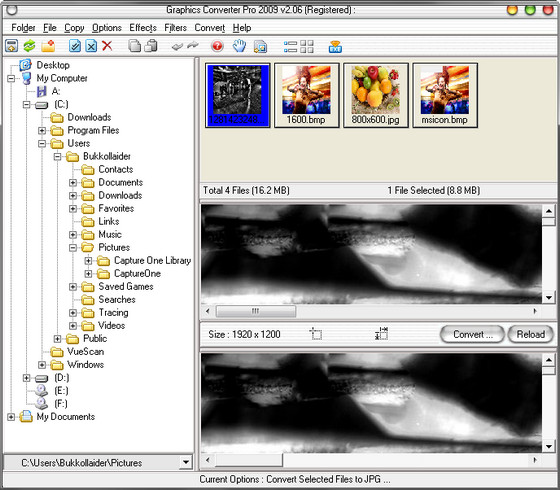The width and height of the screenshot is (560, 490).
Task: Open the Effects menu
Action: point(143,28)
